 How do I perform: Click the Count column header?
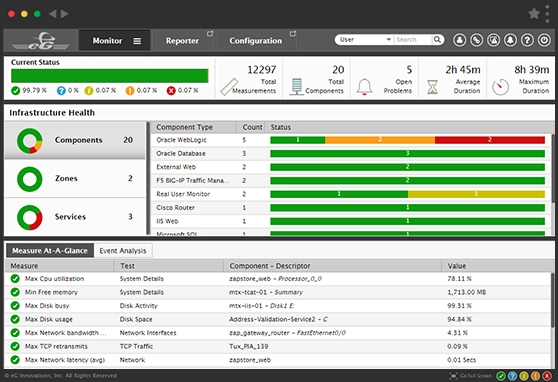[x=252, y=127]
